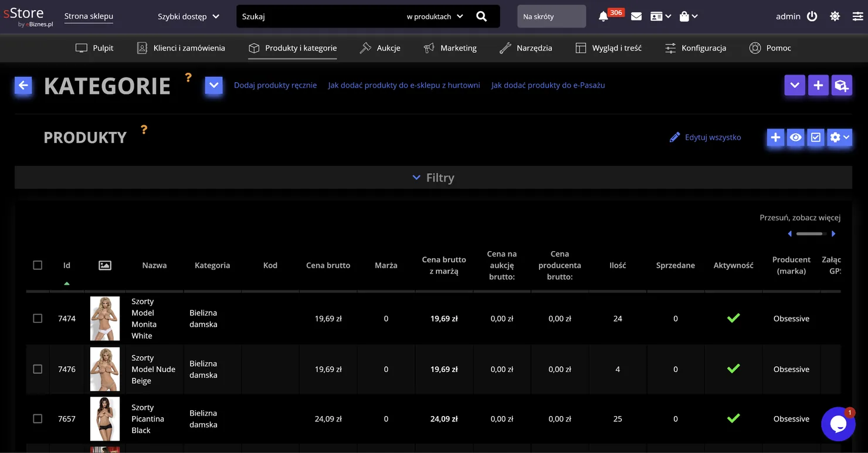Screen dimensions: 868x453
Task: Open the ID card dropdown in top bar
Action: coord(660,16)
